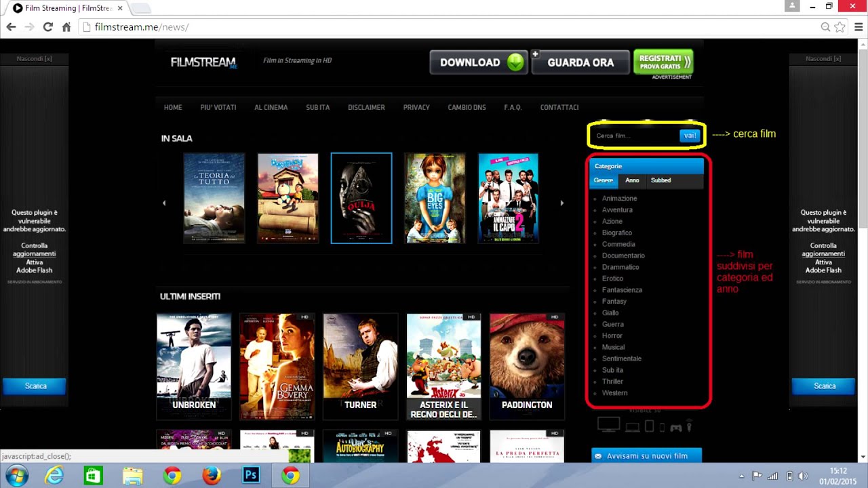The height and width of the screenshot is (488, 868).
Task: Click the DOWNLOAD banner button
Action: 478,62
